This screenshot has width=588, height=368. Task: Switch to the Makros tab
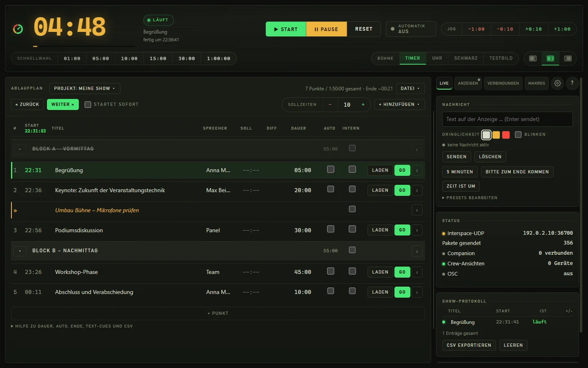537,83
